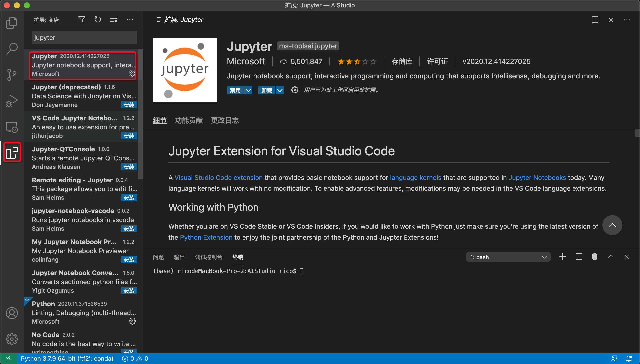
Task: Open the 许可证 license link
Action: (x=437, y=61)
